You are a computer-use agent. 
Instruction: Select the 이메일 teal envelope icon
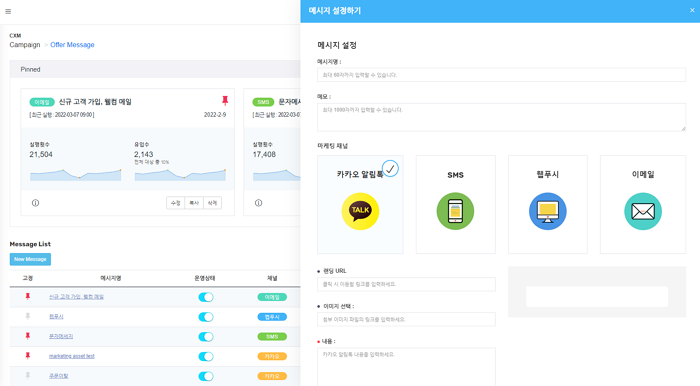click(643, 211)
